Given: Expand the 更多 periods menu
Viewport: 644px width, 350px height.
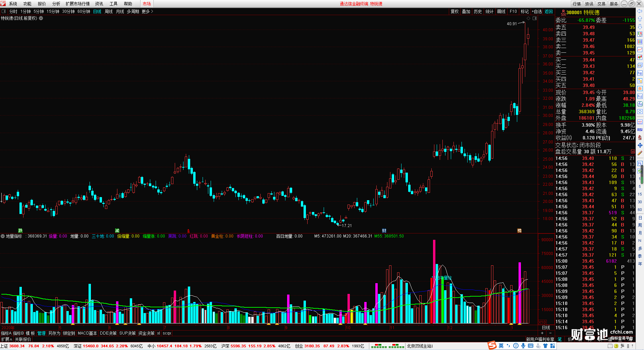Looking at the screenshot, I should (147, 11).
